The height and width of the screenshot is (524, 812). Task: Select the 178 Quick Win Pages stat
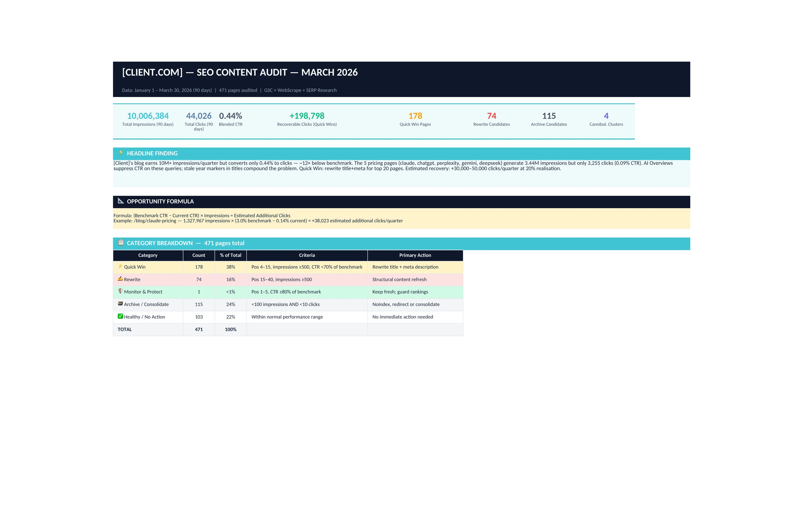click(x=415, y=116)
